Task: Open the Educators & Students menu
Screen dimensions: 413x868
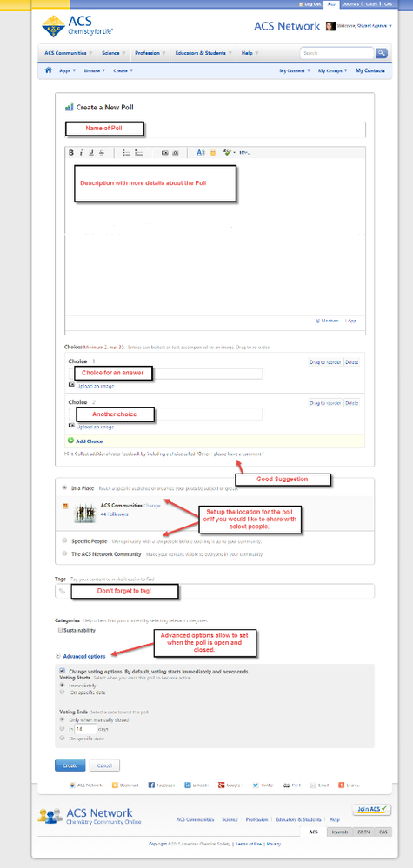Action: 203,53
